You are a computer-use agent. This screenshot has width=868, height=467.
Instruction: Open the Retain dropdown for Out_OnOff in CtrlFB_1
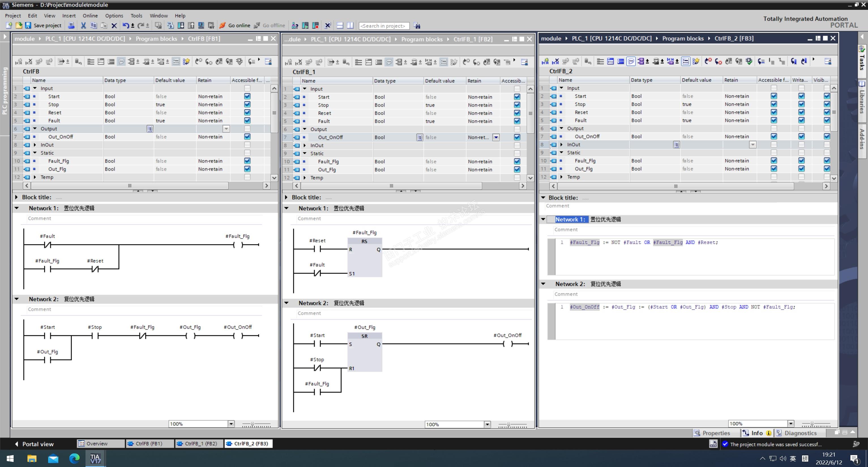[x=496, y=137]
